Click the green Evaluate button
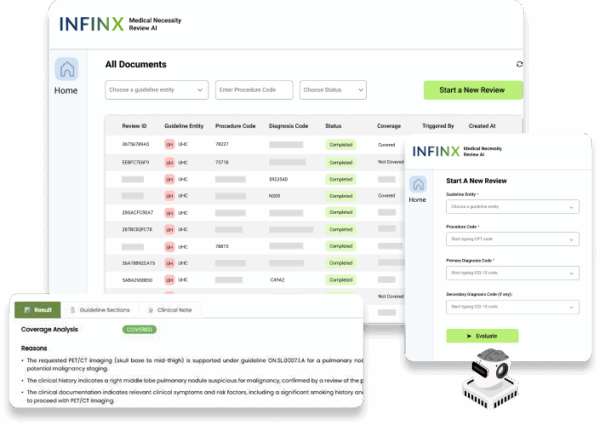This screenshot has width=600, height=426. pos(482,336)
